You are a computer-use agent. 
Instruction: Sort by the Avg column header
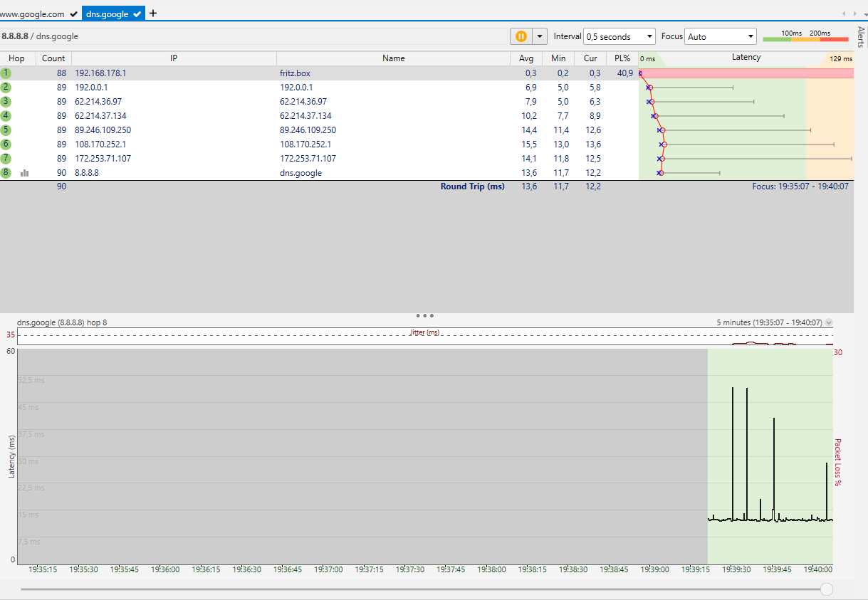coord(526,58)
